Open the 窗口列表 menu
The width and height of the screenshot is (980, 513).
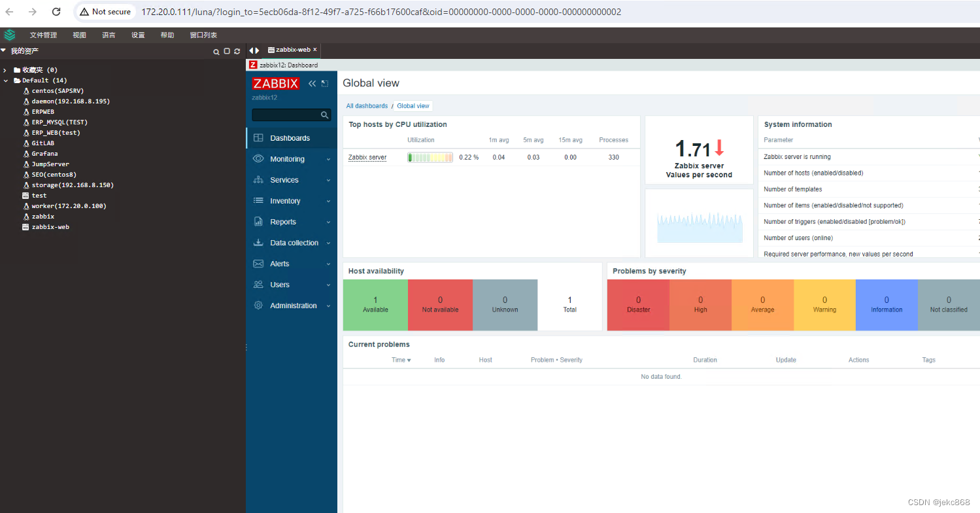[203, 35]
